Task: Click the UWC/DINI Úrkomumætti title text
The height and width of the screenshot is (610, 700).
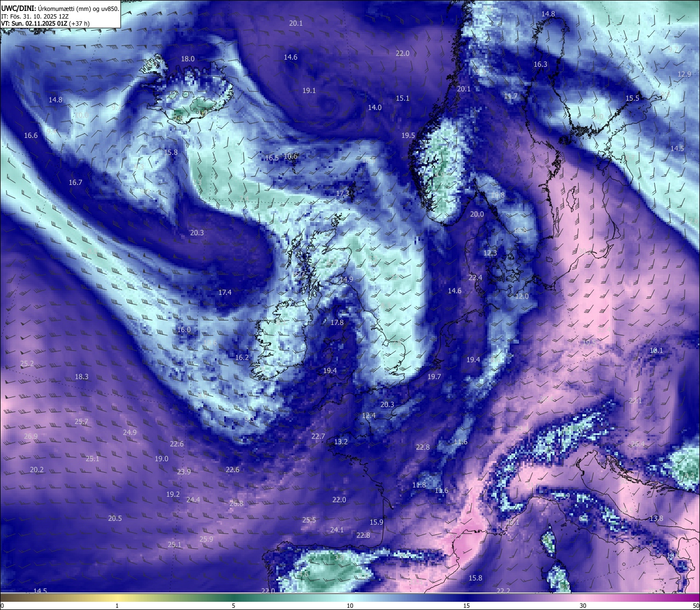Action: pyautogui.click(x=60, y=9)
